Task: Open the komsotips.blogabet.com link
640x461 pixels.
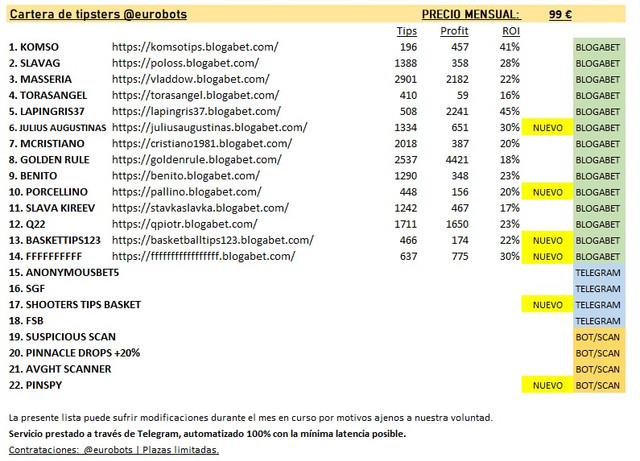Action: pos(195,47)
